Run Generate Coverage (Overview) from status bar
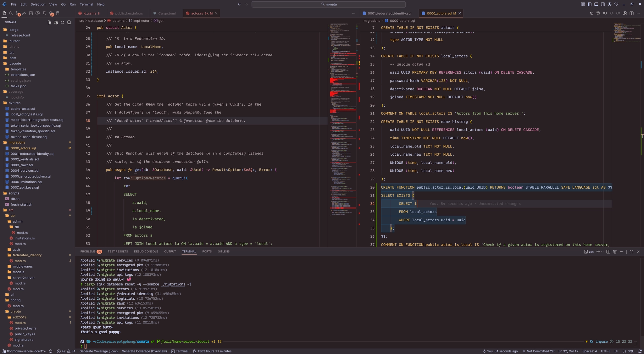The image size is (644, 354). 144,351
